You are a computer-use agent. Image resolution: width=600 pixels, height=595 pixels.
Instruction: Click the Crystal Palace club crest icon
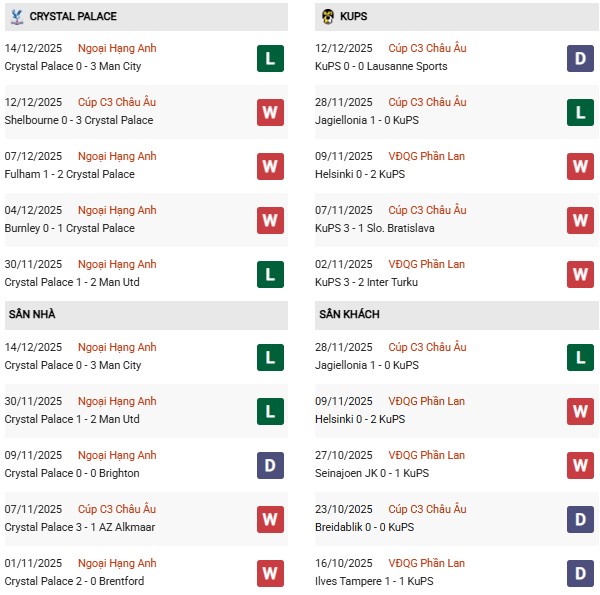click(16, 16)
